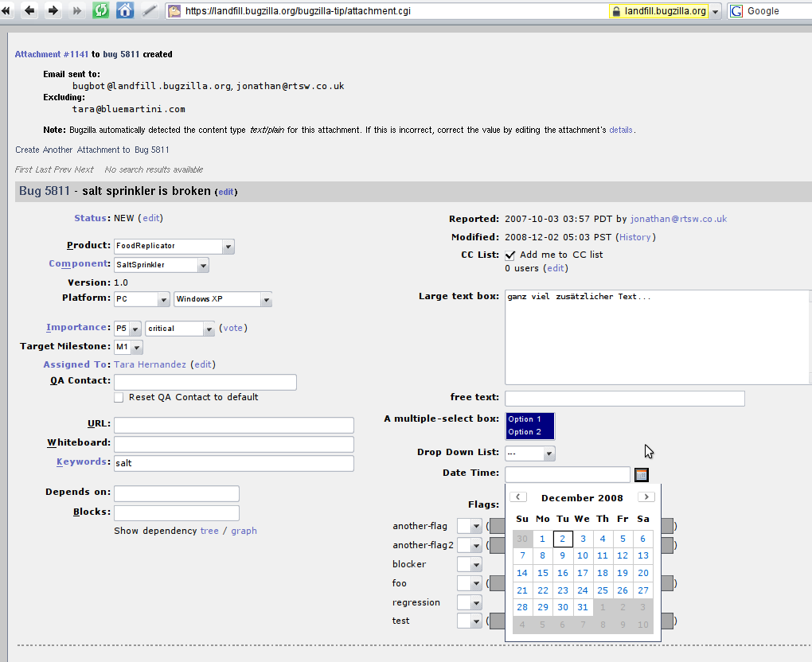Click the Tara Hernandez assignee link
The height and width of the screenshot is (662, 812).
point(150,365)
